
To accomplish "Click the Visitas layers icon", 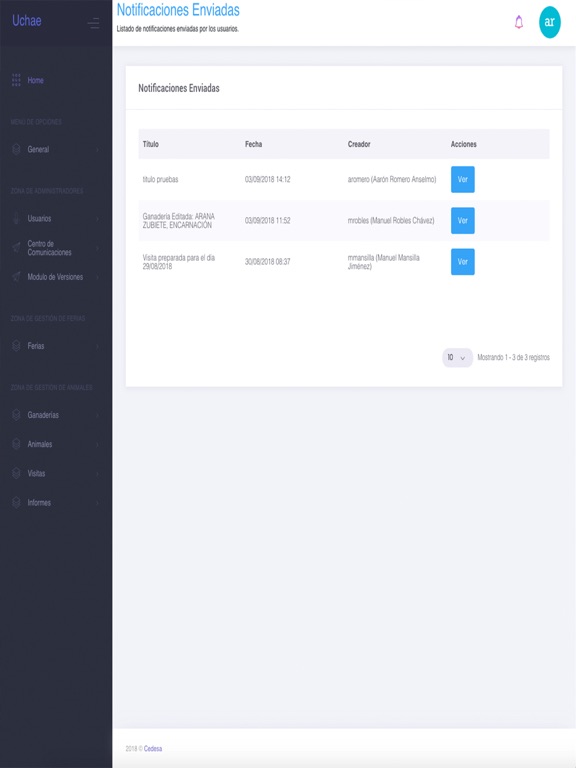I will (16, 473).
